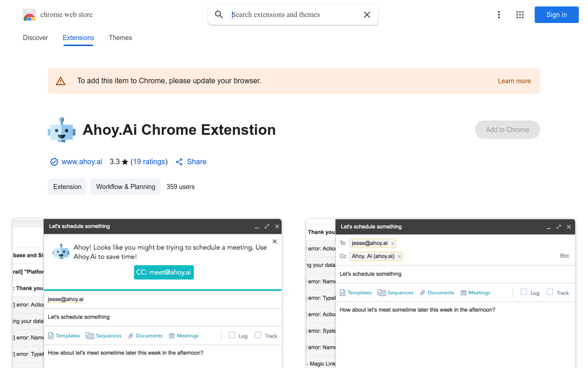588x368 pixels.
Task: Open the three-dot more options menu
Action: (499, 15)
